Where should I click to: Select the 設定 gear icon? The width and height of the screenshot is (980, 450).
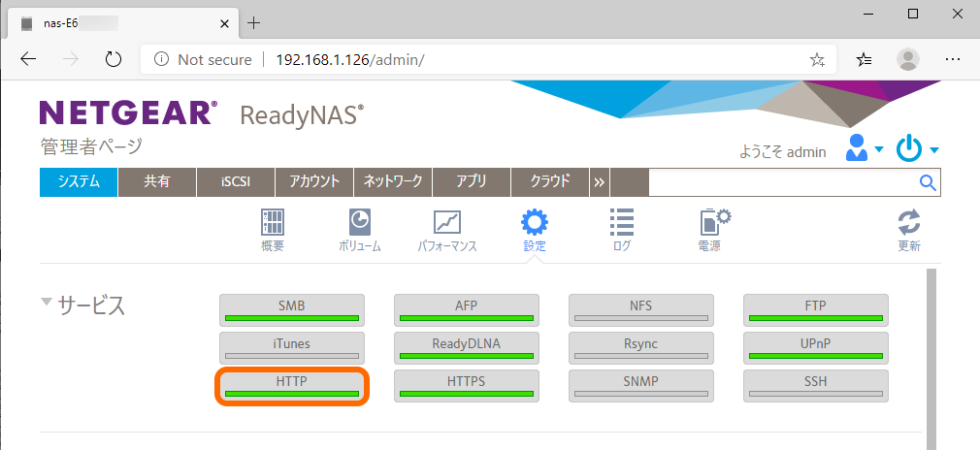tap(535, 222)
